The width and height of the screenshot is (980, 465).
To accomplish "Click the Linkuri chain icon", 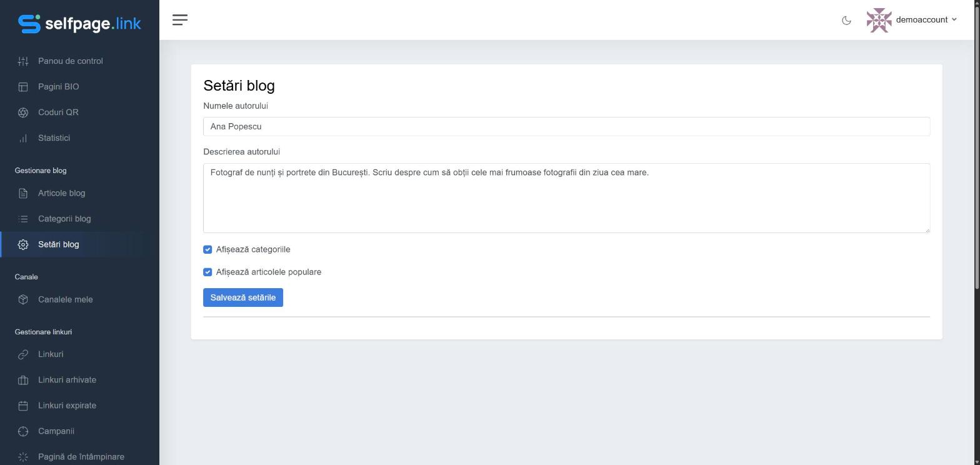I will pos(23,354).
